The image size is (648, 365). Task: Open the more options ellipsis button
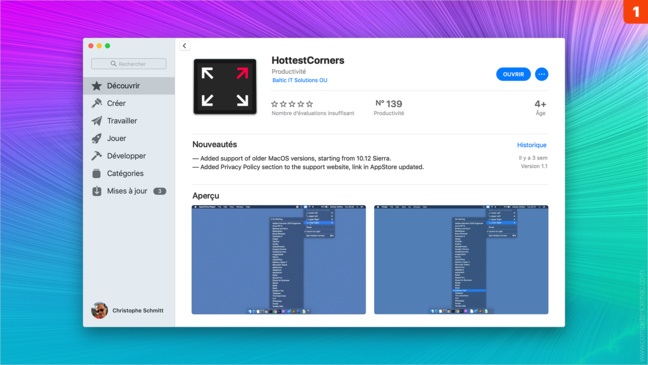541,74
